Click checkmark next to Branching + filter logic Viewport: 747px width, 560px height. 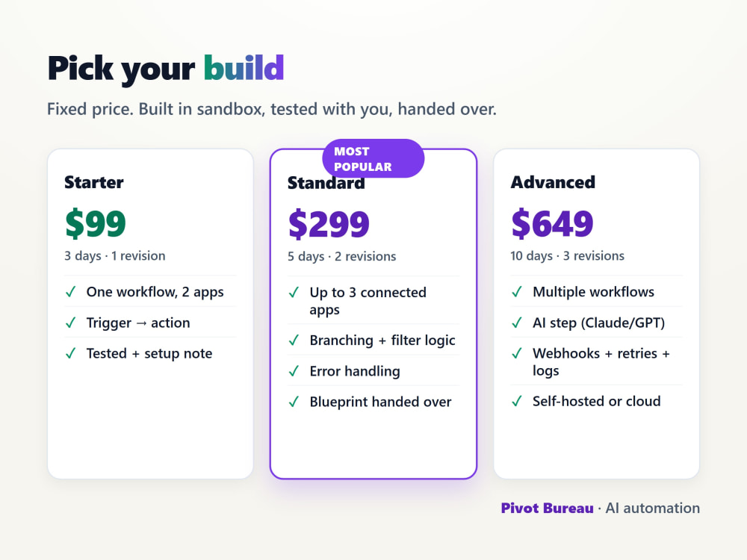tap(294, 340)
